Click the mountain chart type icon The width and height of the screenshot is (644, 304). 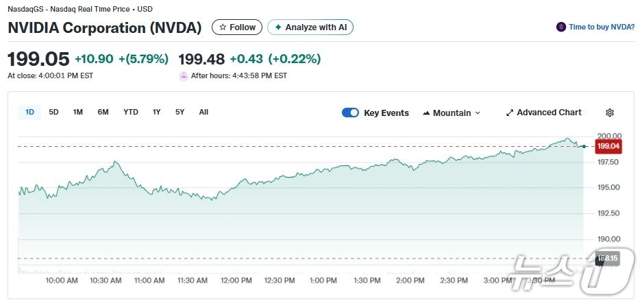tap(426, 113)
